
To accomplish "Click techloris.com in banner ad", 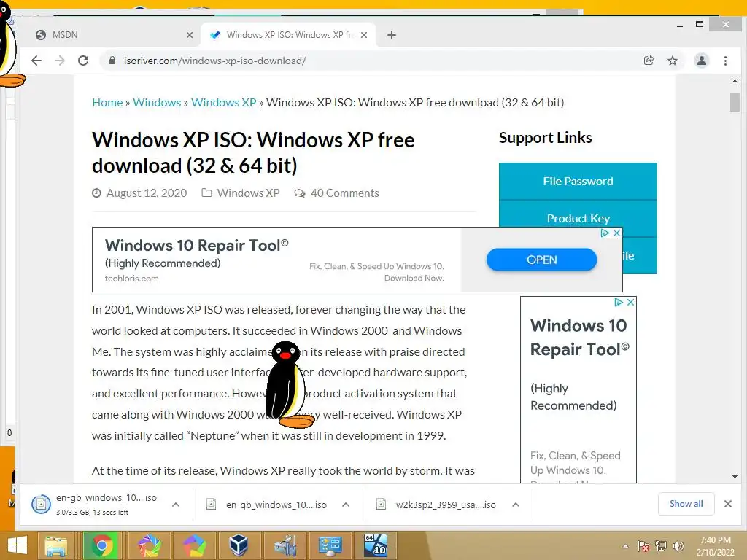I will pyautogui.click(x=131, y=278).
